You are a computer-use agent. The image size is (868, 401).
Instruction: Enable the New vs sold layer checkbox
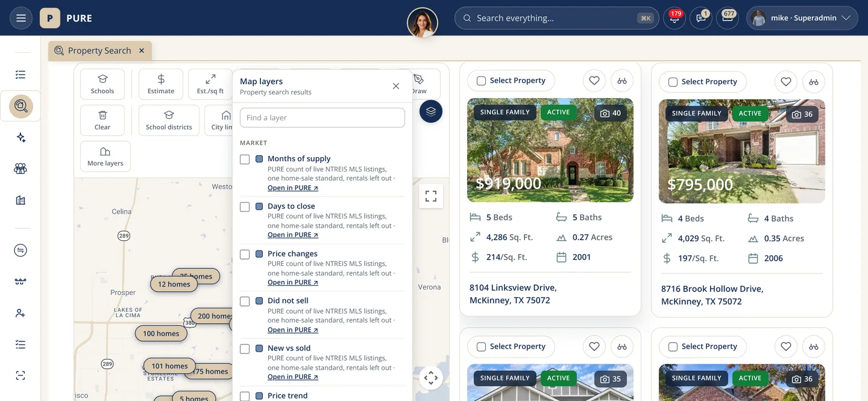245,349
